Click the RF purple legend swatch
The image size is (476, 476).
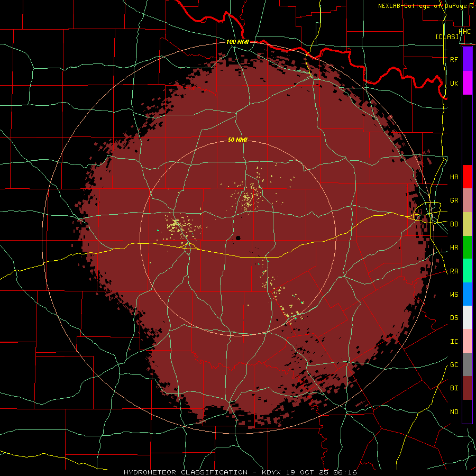click(467, 59)
